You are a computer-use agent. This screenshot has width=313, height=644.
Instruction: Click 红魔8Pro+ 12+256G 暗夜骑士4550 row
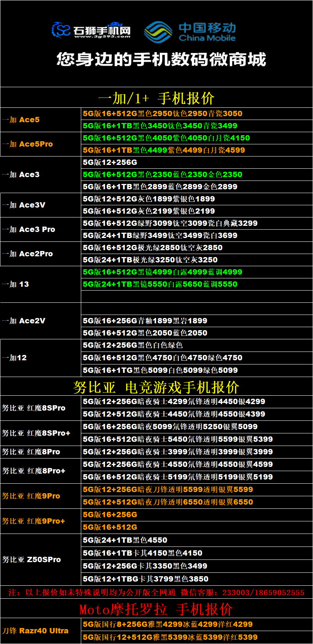click(197, 464)
